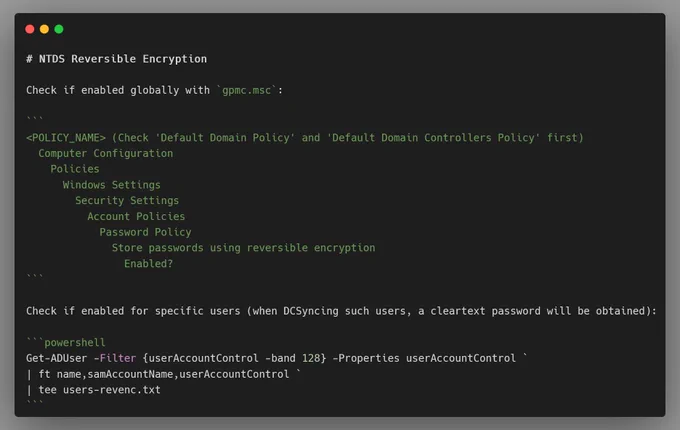Click the Get-ADUser command word
680x430 pixels.
click(56, 358)
